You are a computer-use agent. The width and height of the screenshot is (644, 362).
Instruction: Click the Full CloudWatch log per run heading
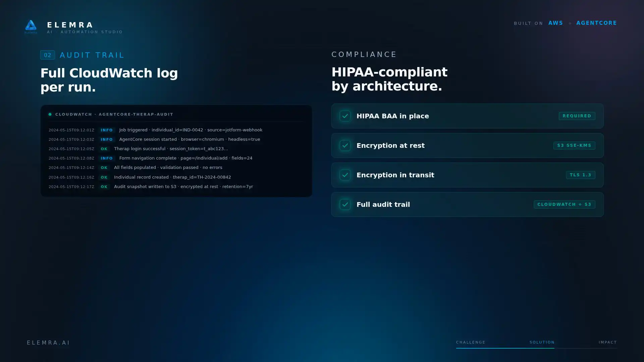pos(109,80)
